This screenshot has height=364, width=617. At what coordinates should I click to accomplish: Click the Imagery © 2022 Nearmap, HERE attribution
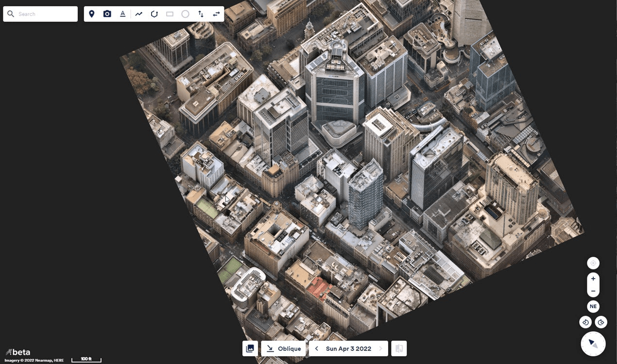pyautogui.click(x=34, y=360)
